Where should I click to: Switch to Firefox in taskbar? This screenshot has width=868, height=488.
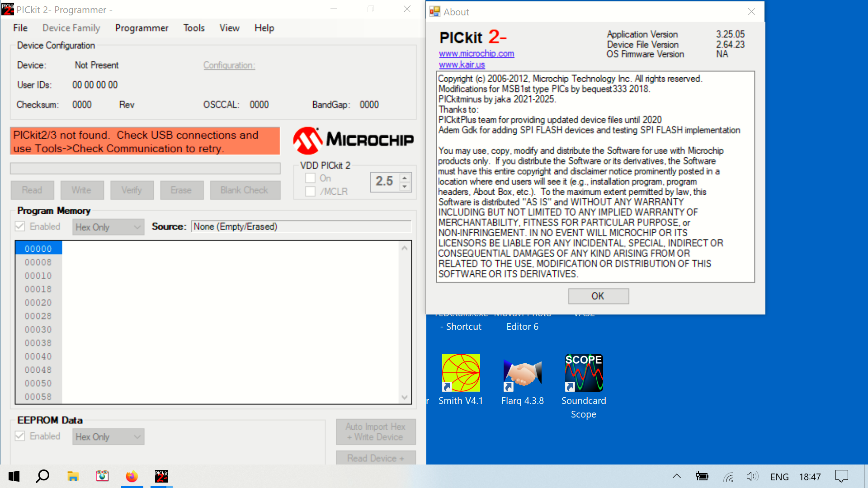coord(132,476)
